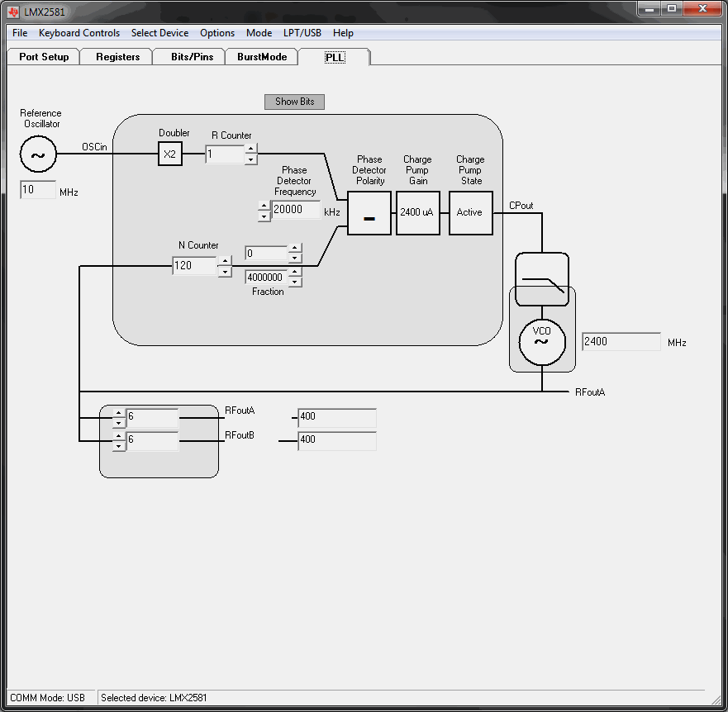Increase Phase Detector Frequency up arrow

coord(264,206)
